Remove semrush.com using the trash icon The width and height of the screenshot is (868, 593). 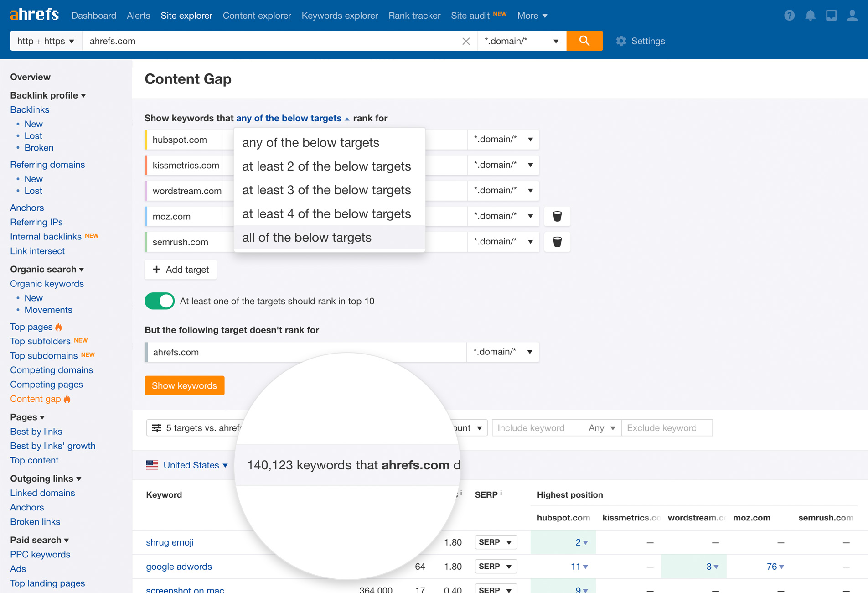557,242
